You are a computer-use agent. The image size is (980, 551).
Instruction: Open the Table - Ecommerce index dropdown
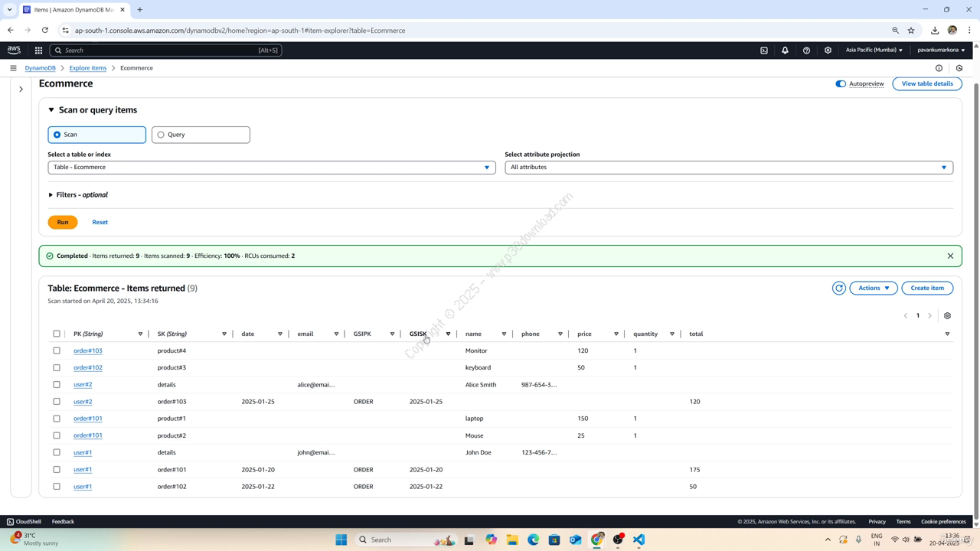[x=271, y=167]
